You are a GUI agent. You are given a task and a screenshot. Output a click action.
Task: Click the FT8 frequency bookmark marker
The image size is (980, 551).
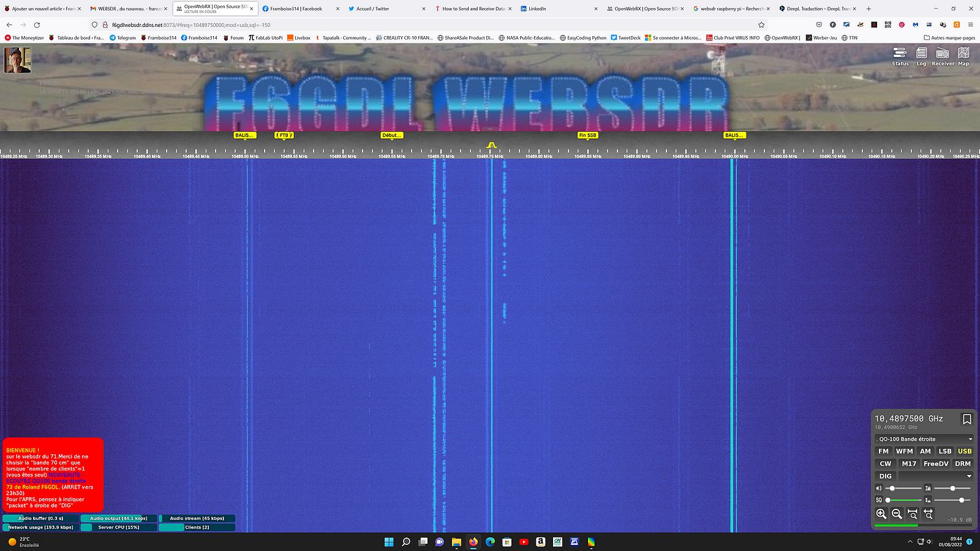point(284,135)
